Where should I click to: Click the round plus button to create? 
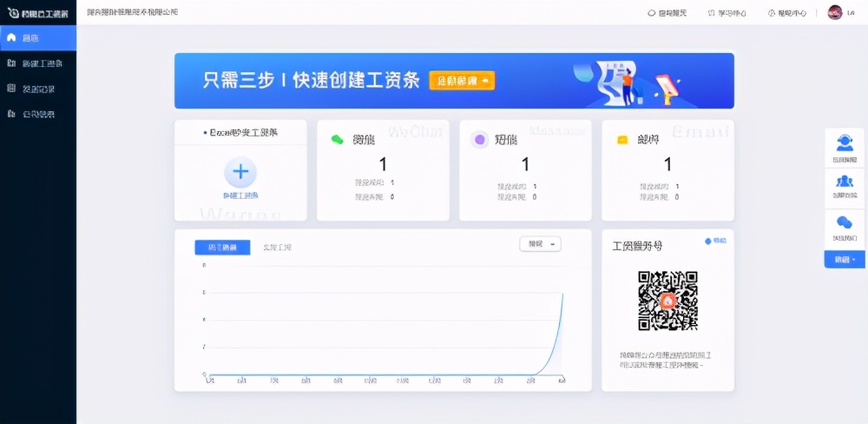coord(240,172)
